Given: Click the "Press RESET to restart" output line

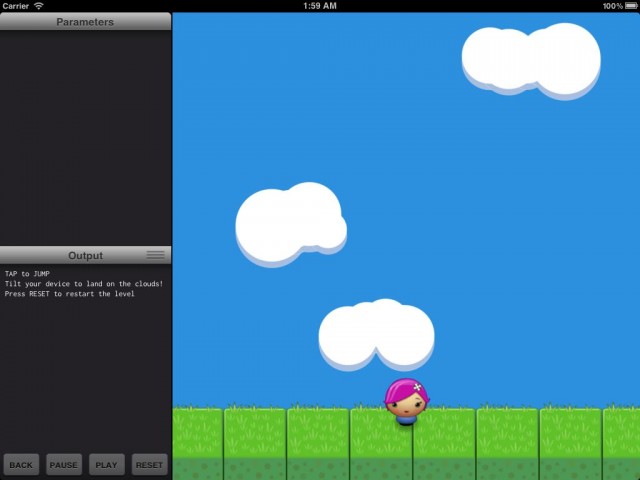Looking at the screenshot, I should pos(69,294).
